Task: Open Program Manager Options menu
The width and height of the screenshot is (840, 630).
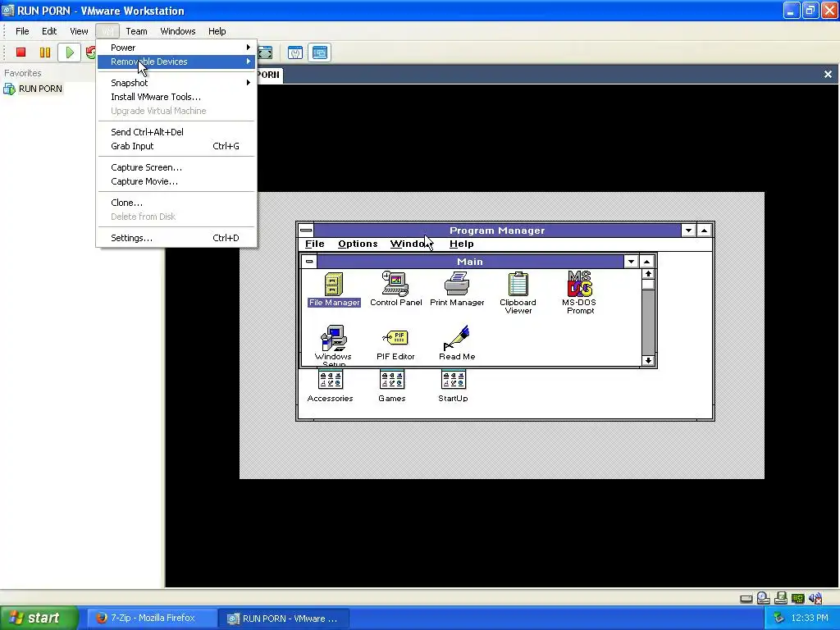Action: (358, 244)
